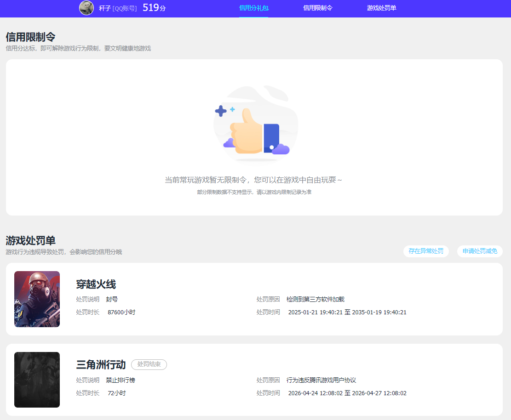Click the 519分 credit score
Screen dimensions: 511x420
click(x=154, y=7)
